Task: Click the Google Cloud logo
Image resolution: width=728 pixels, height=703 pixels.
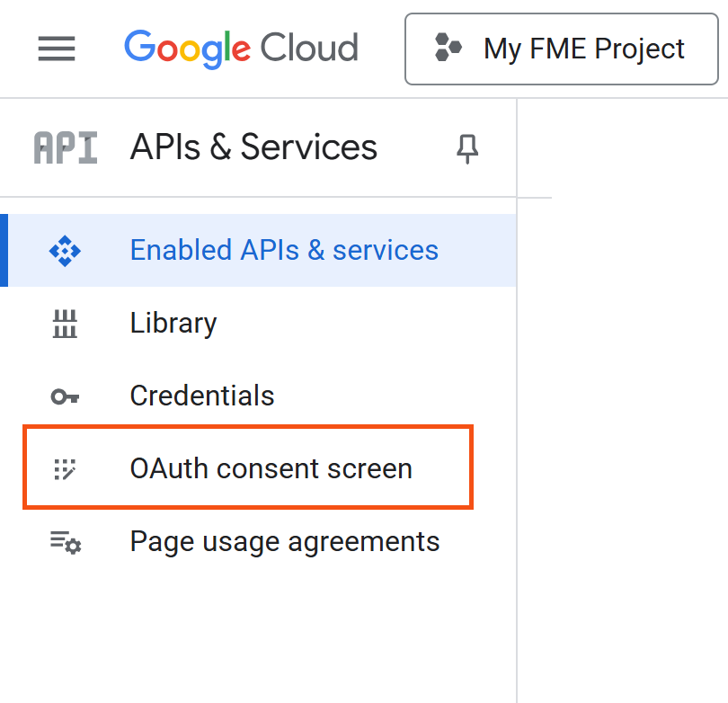Action: point(241,49)
